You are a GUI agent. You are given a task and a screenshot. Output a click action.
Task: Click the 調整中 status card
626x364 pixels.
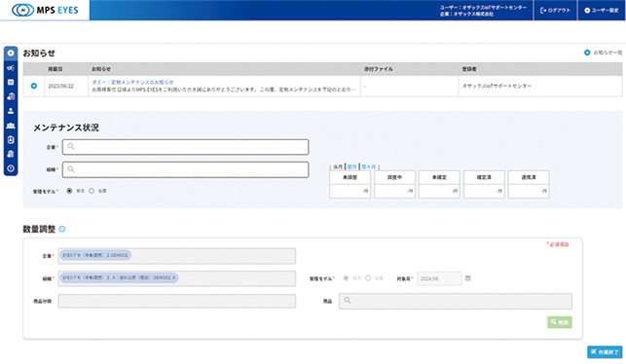tap(394, 184)
